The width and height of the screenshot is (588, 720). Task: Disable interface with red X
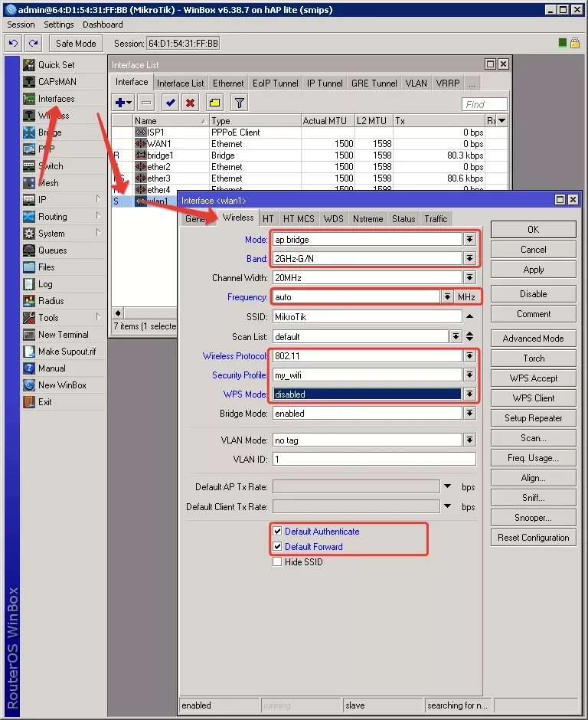click(190, 103)
